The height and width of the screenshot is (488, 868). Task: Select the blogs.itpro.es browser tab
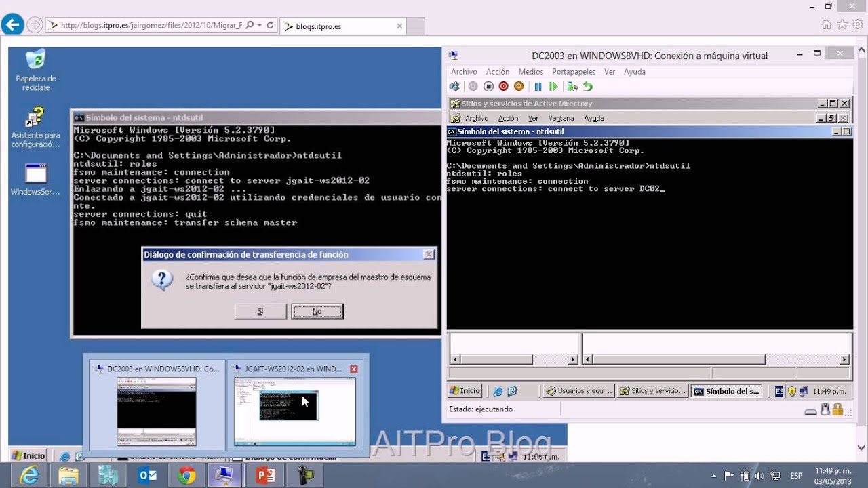(x=342, y=26)
